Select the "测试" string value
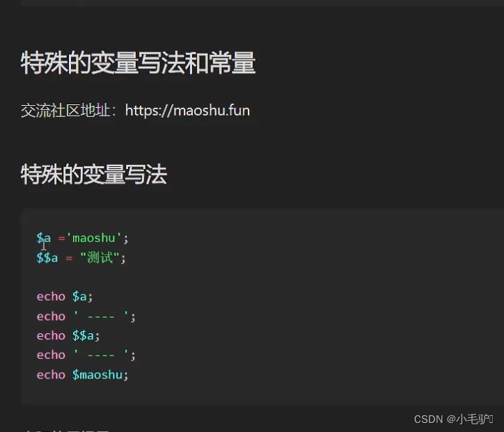 [100, 257]
